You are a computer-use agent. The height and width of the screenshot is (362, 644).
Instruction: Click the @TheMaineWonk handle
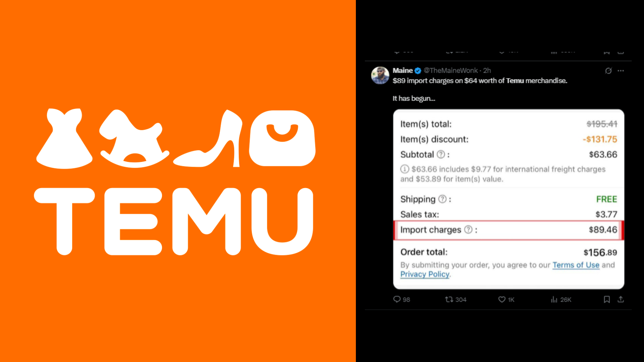pyautogui.click(x=450, y=70)
